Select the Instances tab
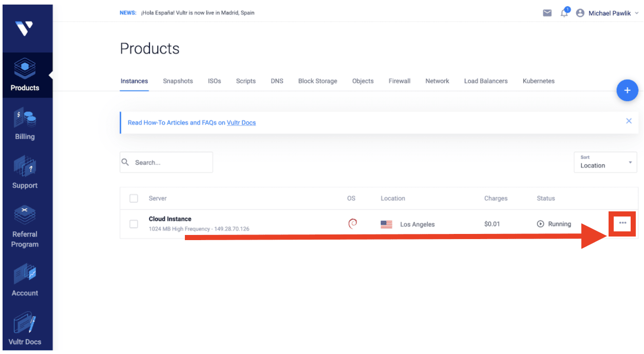The image size is (644, 354). click(x=134, y=81)
